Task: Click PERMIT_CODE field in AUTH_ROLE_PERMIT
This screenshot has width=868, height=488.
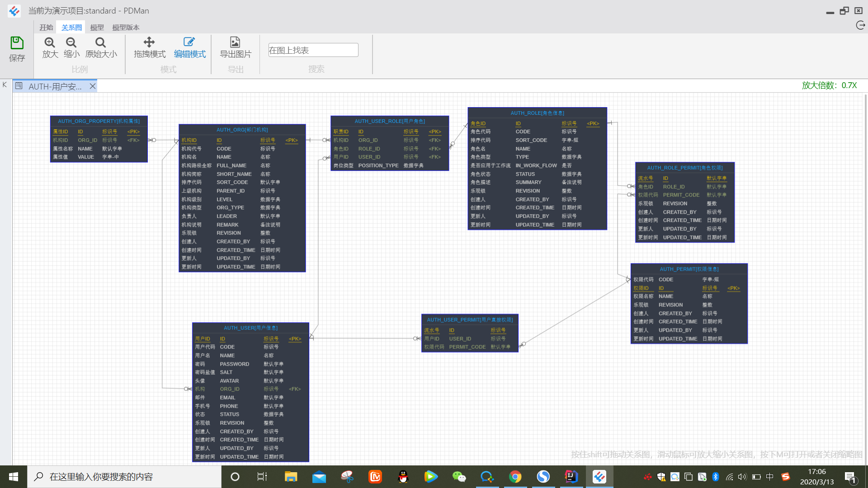Action: [x=681, y=195]
